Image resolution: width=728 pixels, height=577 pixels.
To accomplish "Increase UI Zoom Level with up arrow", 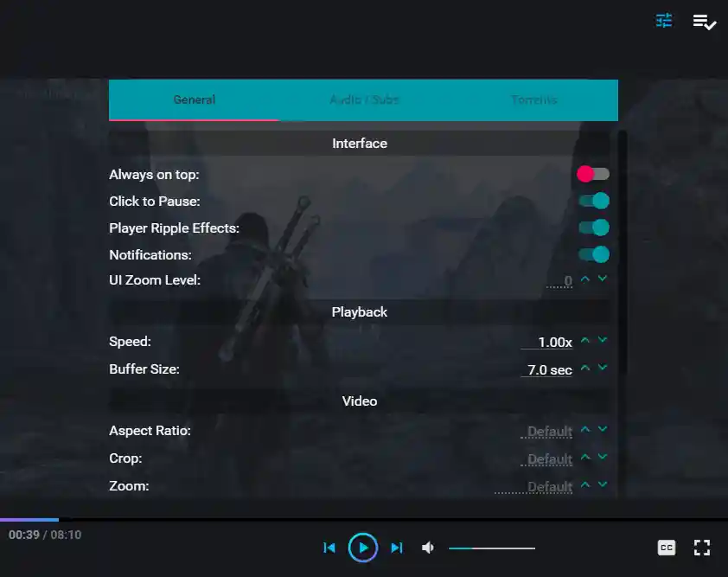I will [585, 279].
